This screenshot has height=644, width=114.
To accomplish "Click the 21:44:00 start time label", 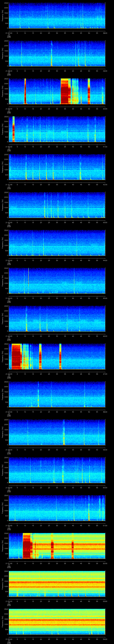I will tap(9, 298).
